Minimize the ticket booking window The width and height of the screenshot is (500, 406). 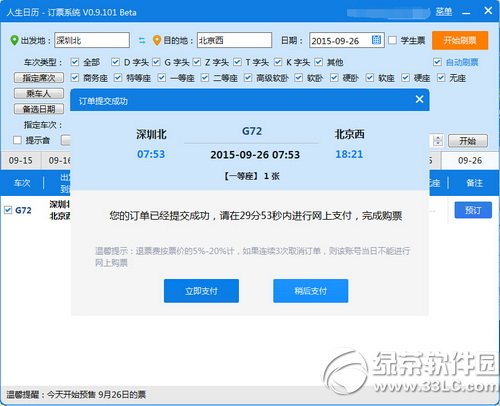point(466,13)
